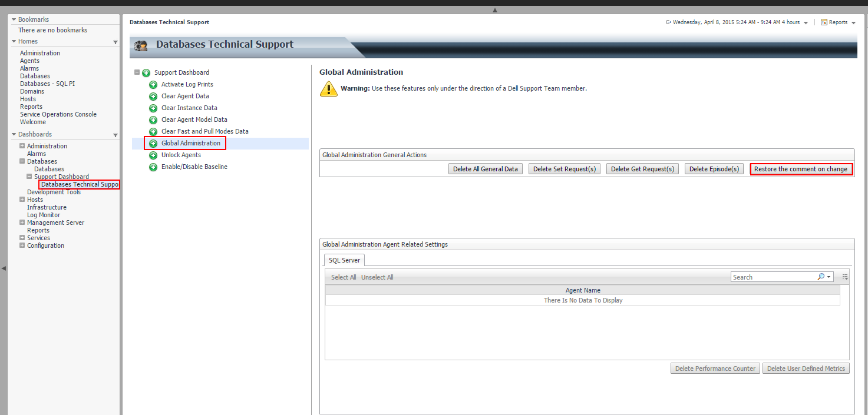Collapse the left navigation panel arrow

click(x=4, y=268)
